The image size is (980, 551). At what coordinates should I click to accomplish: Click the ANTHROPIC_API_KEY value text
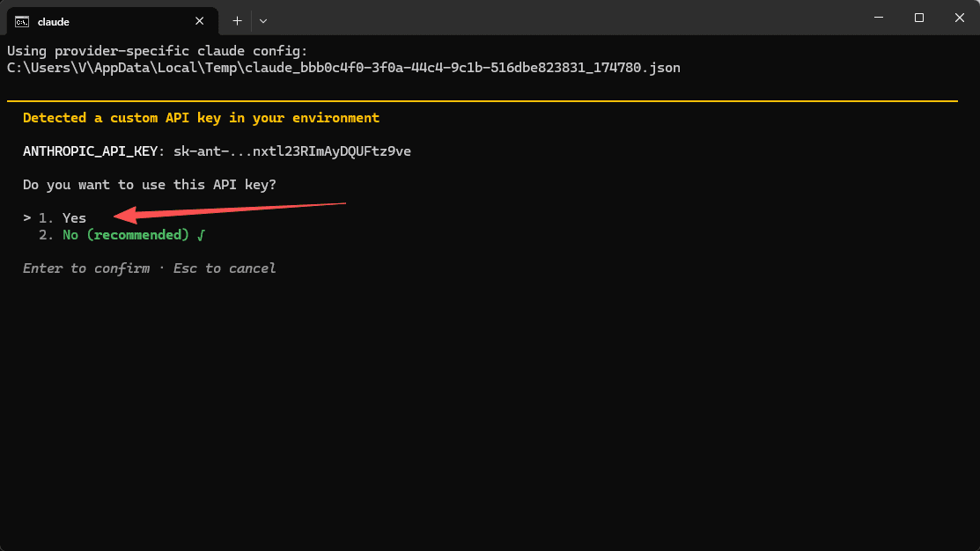291,151
